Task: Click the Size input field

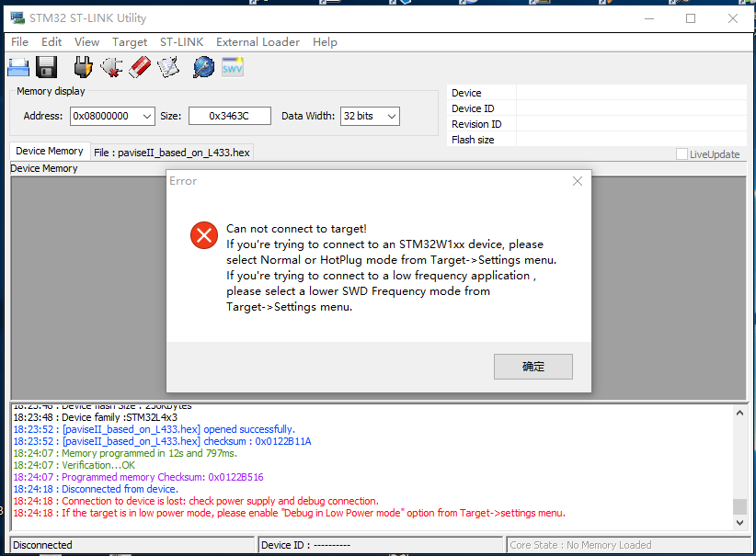Action: click(230, 116)
